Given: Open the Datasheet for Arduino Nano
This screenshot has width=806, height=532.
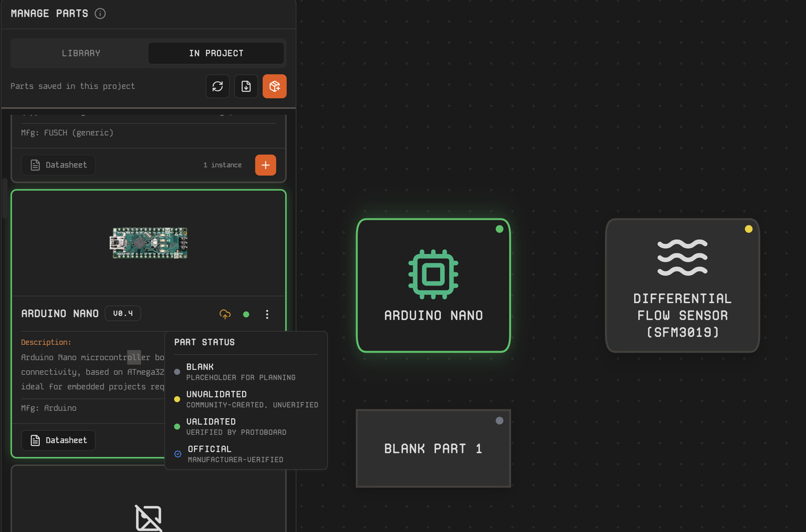Looking at the screenshot, I should 58,440.
